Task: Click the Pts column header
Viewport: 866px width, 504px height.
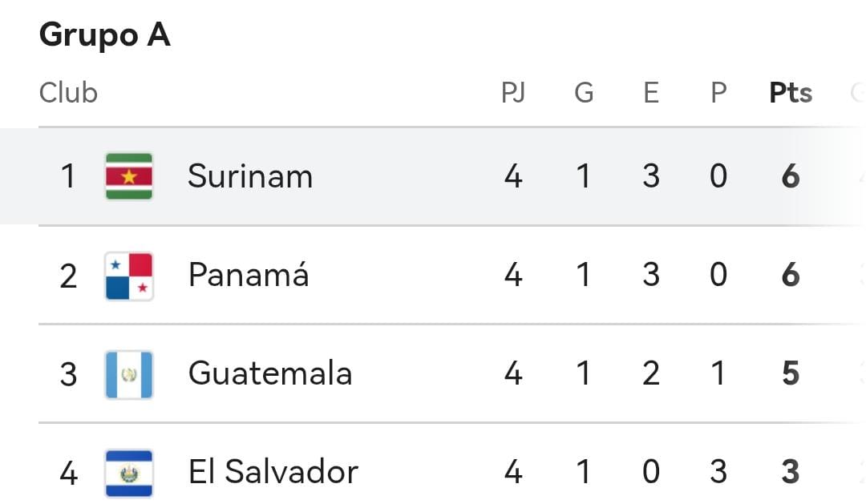Action: coord(791,93)
